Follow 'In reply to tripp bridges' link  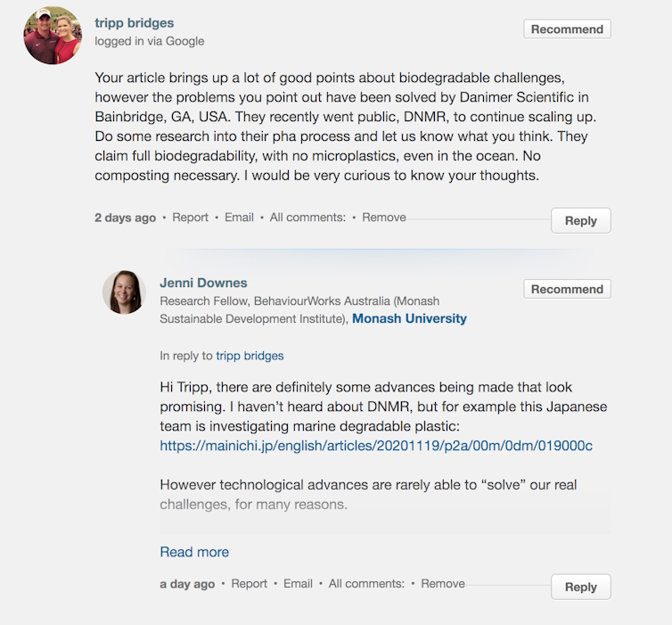click(x=250, y=356)
